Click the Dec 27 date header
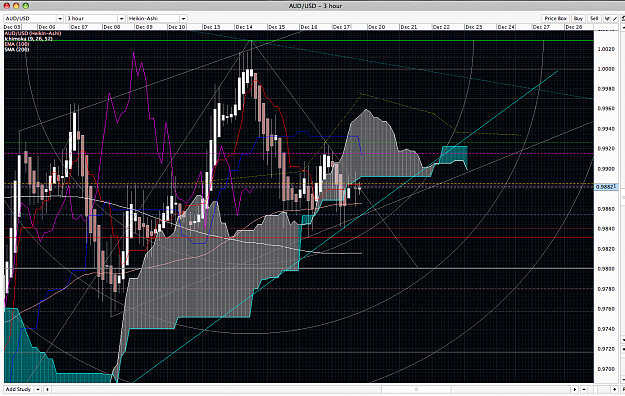This screenshot has width=625, height=396. pos(541,27)
